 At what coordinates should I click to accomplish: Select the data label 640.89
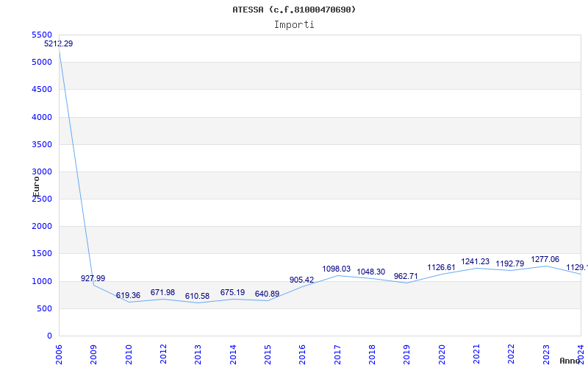point(267,294)
